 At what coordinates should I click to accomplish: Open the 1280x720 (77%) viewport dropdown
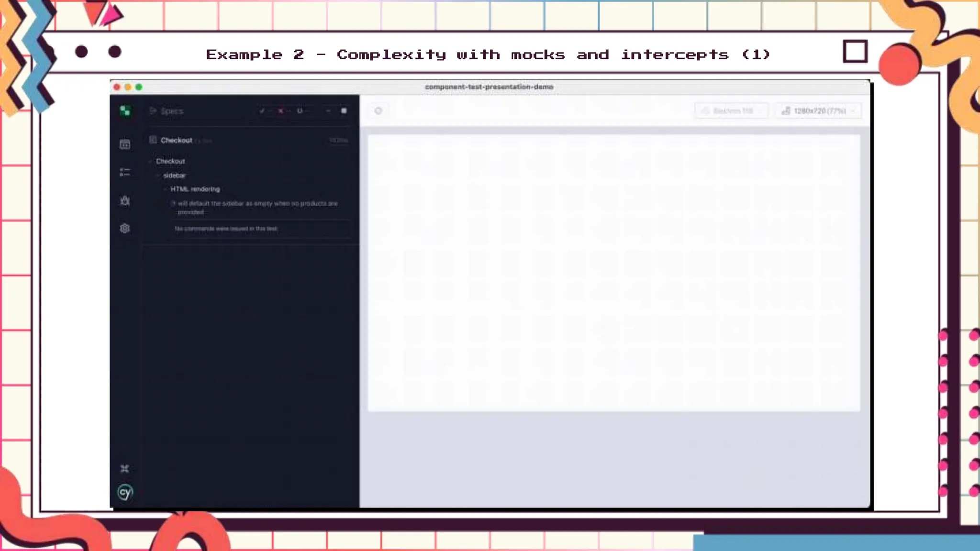coord(819,111)
